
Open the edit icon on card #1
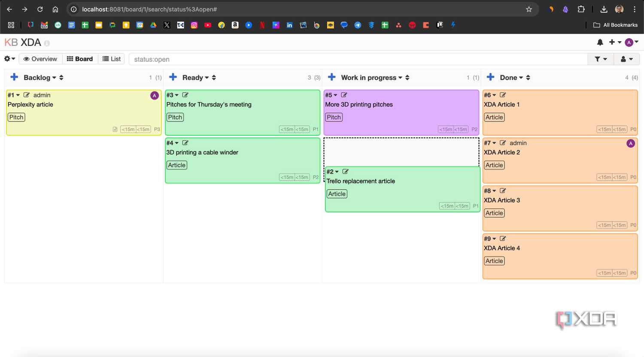point(27,95)
